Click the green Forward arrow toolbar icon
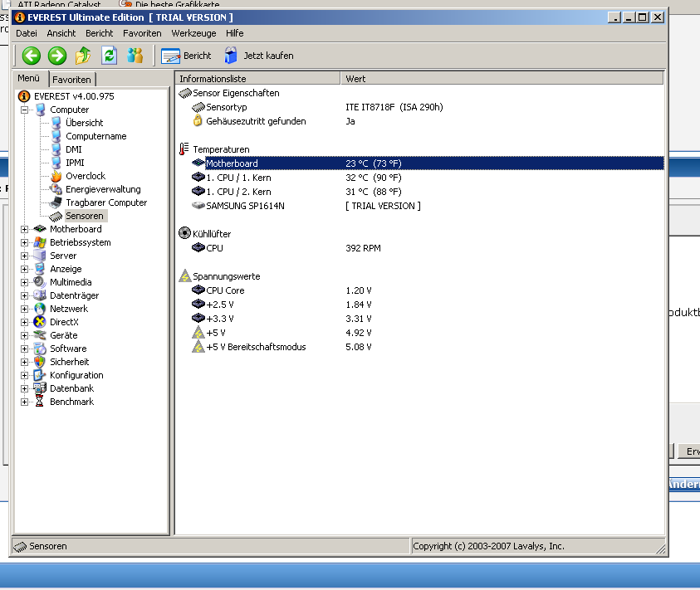Viewport: 700px width, 590px height. click(57, 56)
